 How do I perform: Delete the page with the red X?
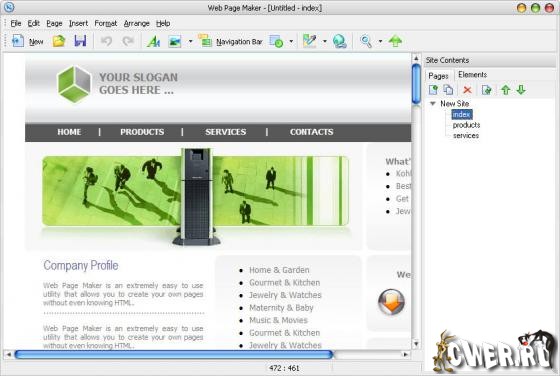[x=467, y=90]
